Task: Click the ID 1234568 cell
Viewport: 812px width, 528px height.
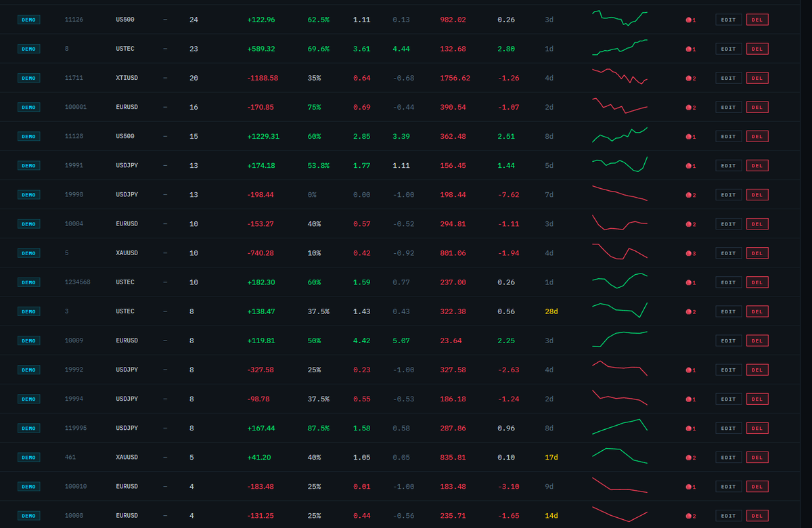Action: [x=78, y=282]
